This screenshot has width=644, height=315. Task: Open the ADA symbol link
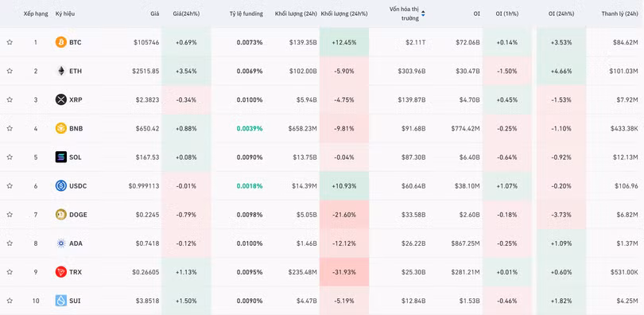pos(76,243)
